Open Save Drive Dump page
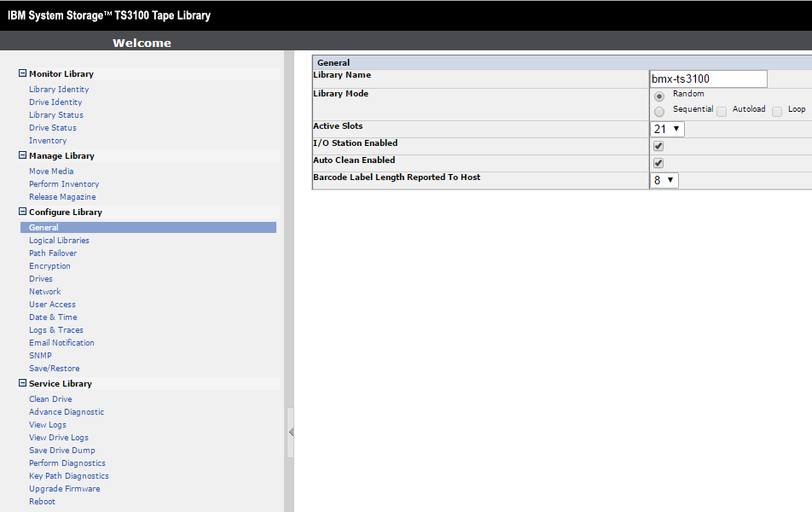 coord(62,451)
